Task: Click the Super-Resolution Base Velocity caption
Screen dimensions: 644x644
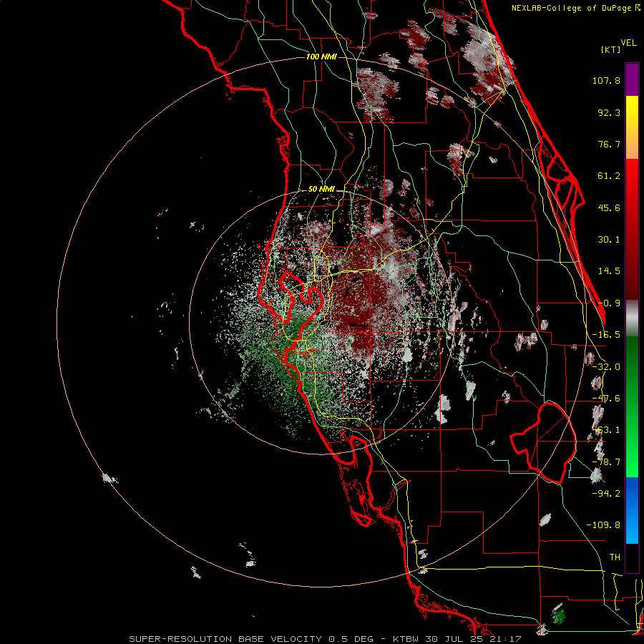Action: [325, 639]
